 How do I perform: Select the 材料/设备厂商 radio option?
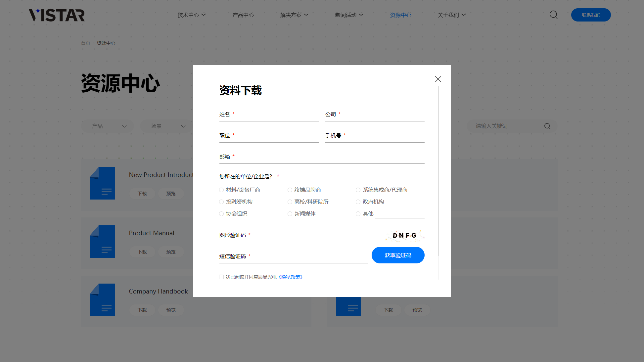(221, 190)
